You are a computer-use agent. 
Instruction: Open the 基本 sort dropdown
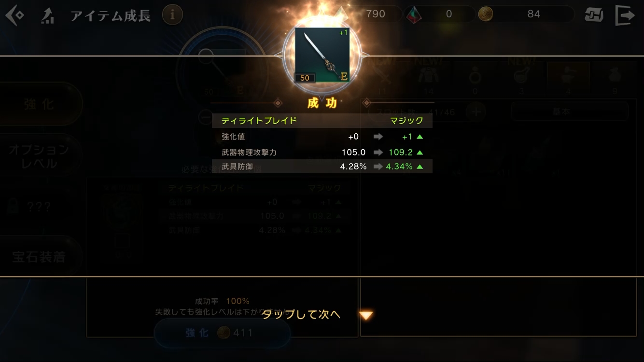570,111
